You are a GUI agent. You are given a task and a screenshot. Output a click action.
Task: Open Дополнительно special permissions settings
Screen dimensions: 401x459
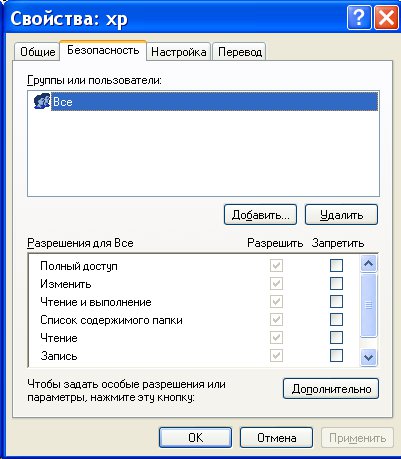point(331,389)
